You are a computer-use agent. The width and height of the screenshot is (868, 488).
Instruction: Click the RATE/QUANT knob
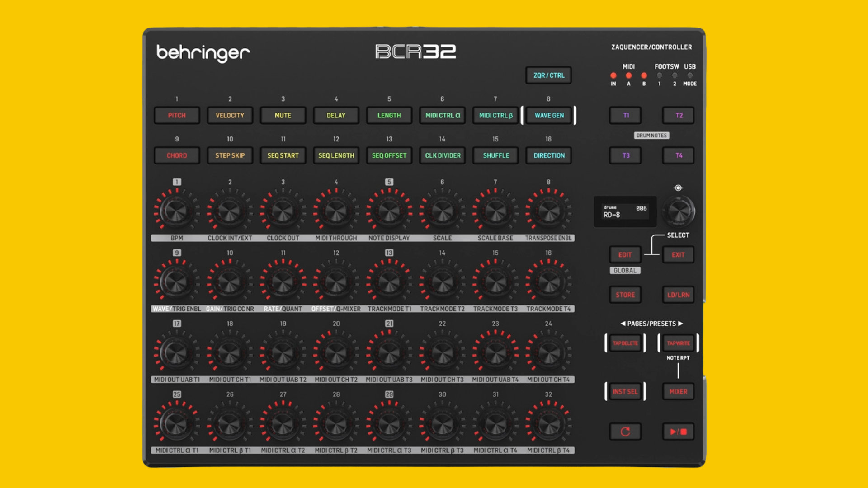[x=283, y=282]
